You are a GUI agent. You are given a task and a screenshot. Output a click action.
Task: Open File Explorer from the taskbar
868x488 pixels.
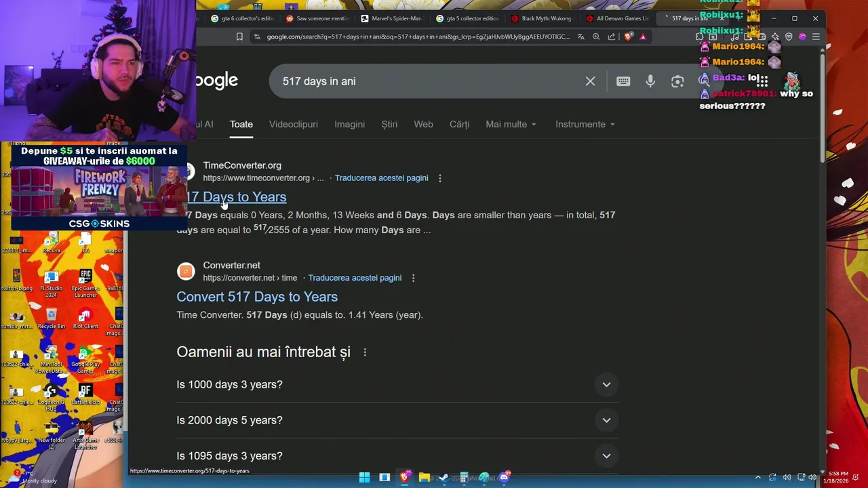(x=425, y=477)
